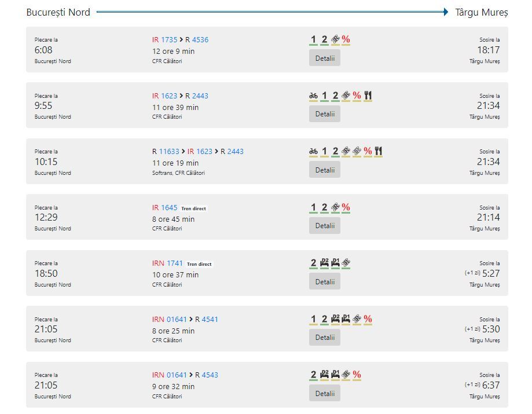The width and height of the screenshot is (532, 414).
Task: Click the discount percent icon for the 6:08 train
Action: click(346, 40)
